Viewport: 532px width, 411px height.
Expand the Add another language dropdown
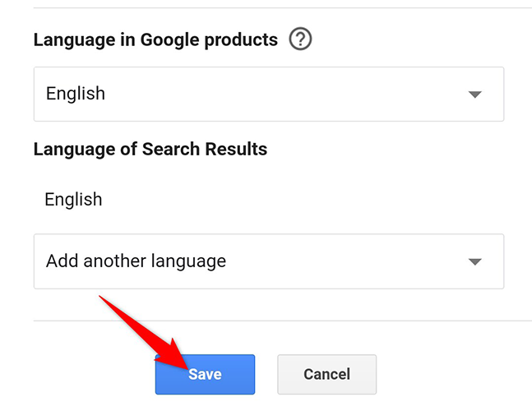click(x=268, y=261)
